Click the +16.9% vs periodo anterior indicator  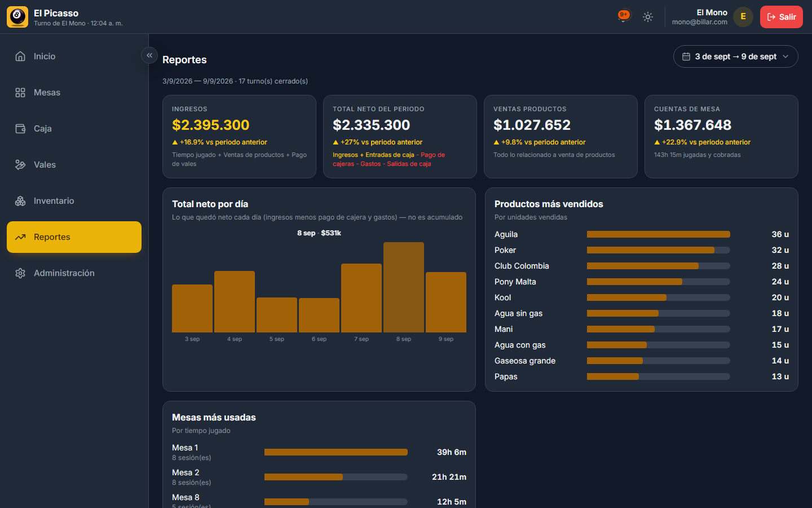tap(219, 142)
